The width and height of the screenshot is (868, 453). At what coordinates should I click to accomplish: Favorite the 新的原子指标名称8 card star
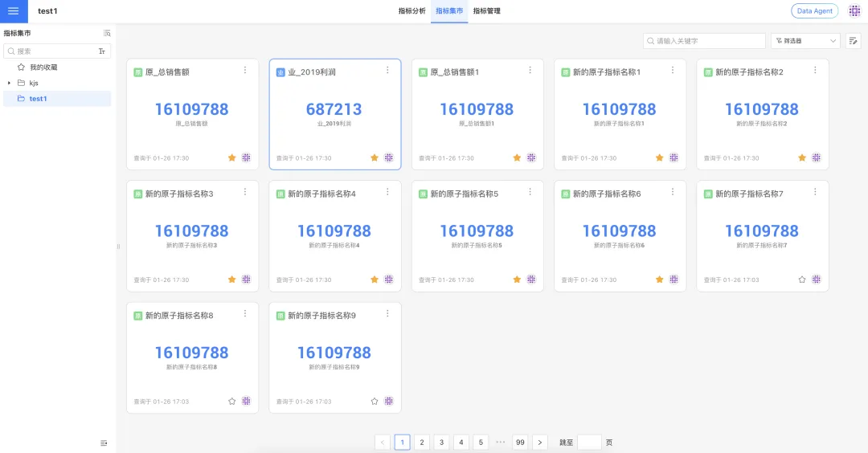click(232, 401)
